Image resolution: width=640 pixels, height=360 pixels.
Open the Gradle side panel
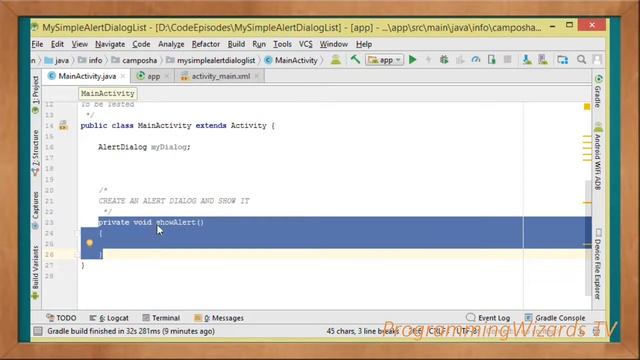(598, 91)
